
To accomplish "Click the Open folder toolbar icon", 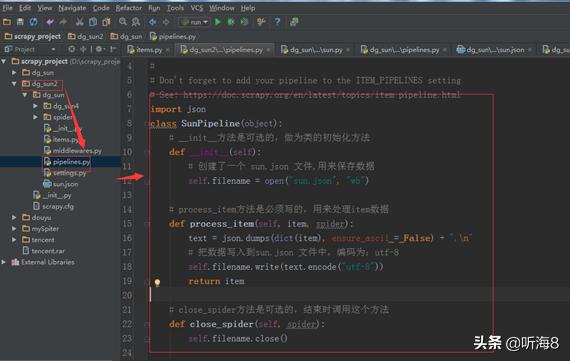I will (7, 22).
